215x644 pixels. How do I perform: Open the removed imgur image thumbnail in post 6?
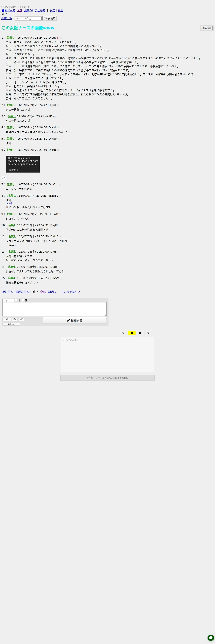pos(23,164)
